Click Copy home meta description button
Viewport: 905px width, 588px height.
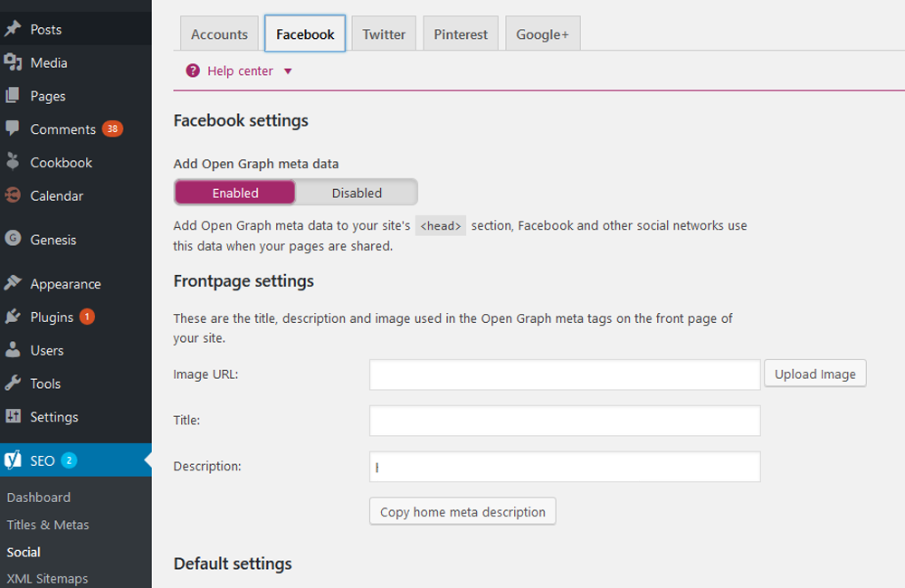pyautogui.click(x=462, y=512)
